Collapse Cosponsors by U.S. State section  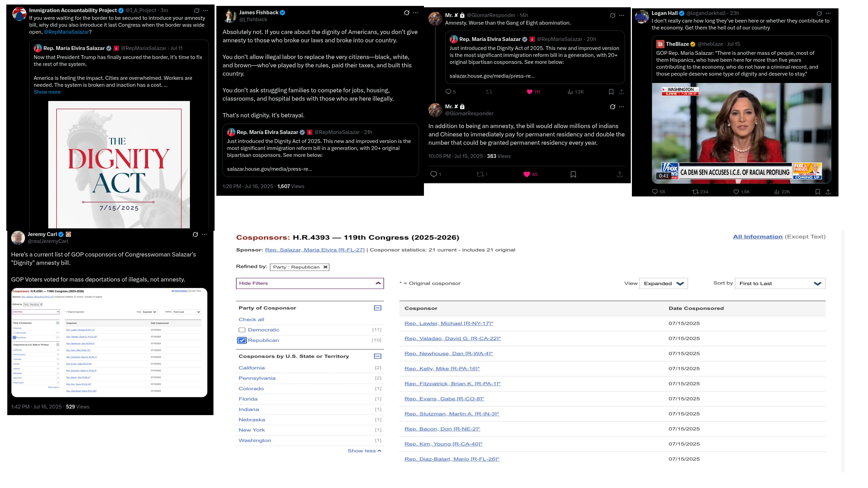point(378,356)
